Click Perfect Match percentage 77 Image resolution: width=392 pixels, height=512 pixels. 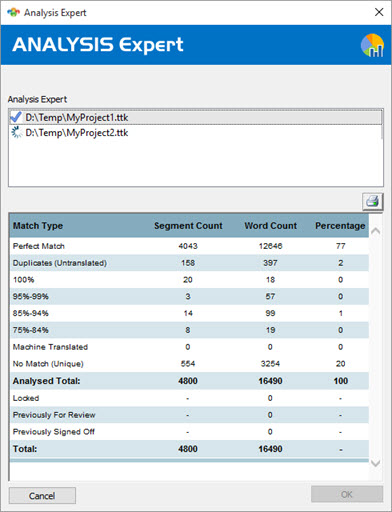tap(340, 246)
